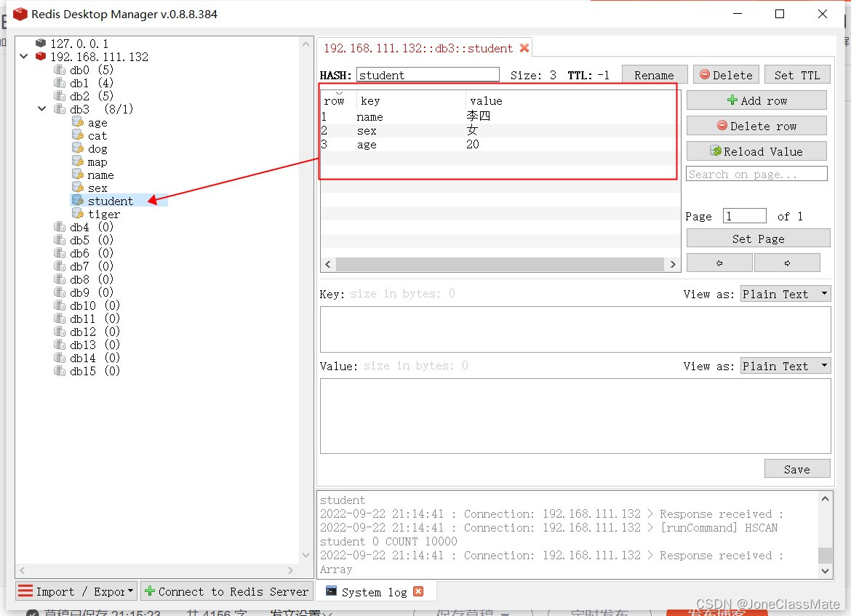
Task: Click the Page number field
Action: pyautogui.click(x=745, y=216)
